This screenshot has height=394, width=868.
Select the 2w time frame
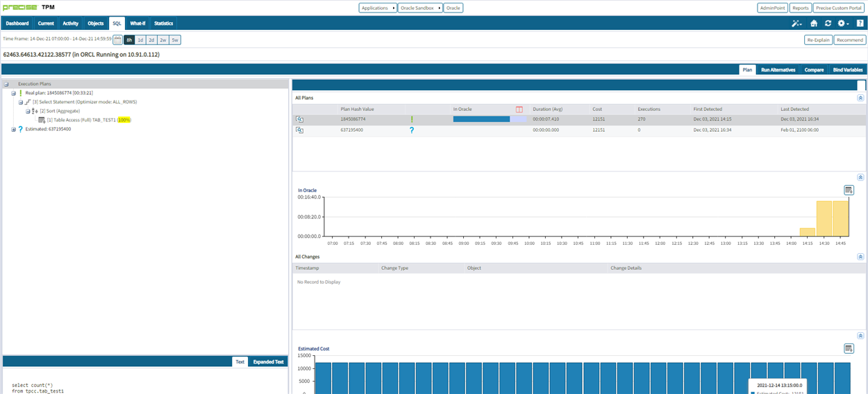[x=162, y=40]
